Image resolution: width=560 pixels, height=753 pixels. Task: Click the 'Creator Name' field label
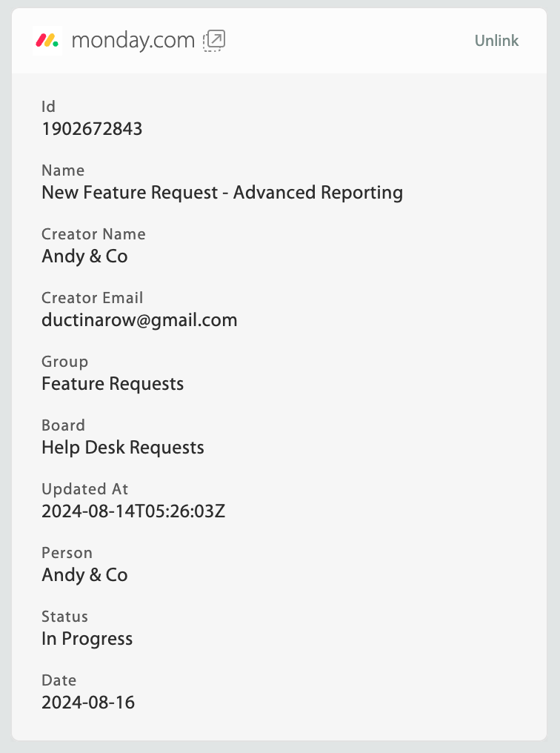pos(93,234)
